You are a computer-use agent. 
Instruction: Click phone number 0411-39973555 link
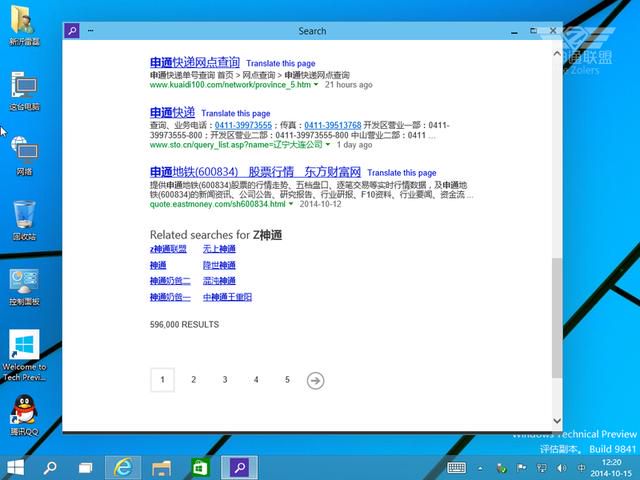[243, 125]
